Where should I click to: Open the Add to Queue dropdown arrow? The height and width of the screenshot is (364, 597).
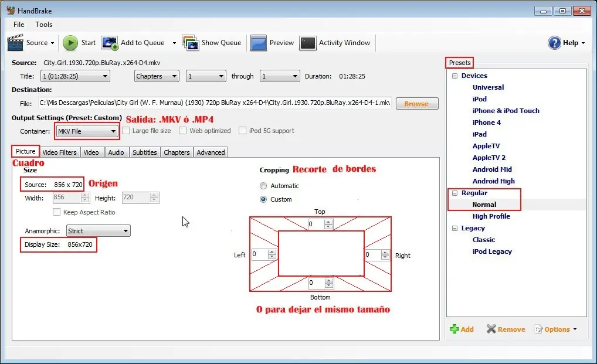pyautogui.click(x=174, y=43)
